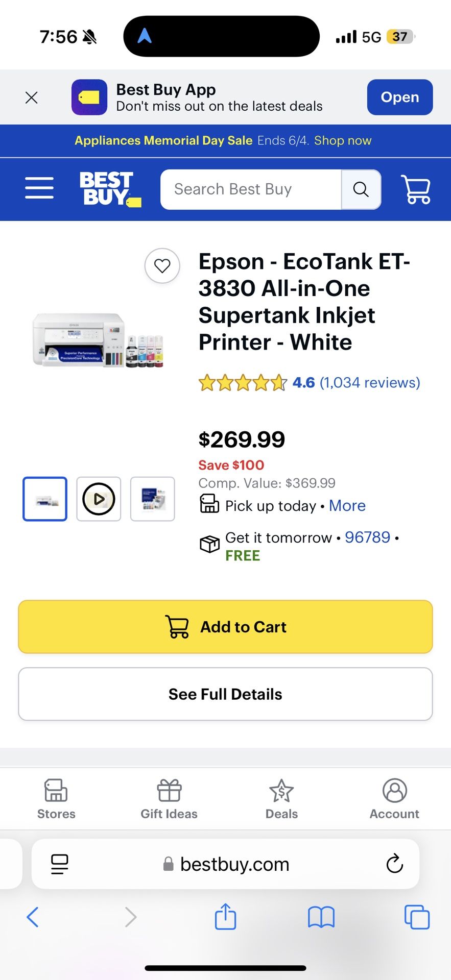The height and width of the screenshot is (980, 451).
Task: Open the hamburger navigation menu
Action: pos(39,188)
